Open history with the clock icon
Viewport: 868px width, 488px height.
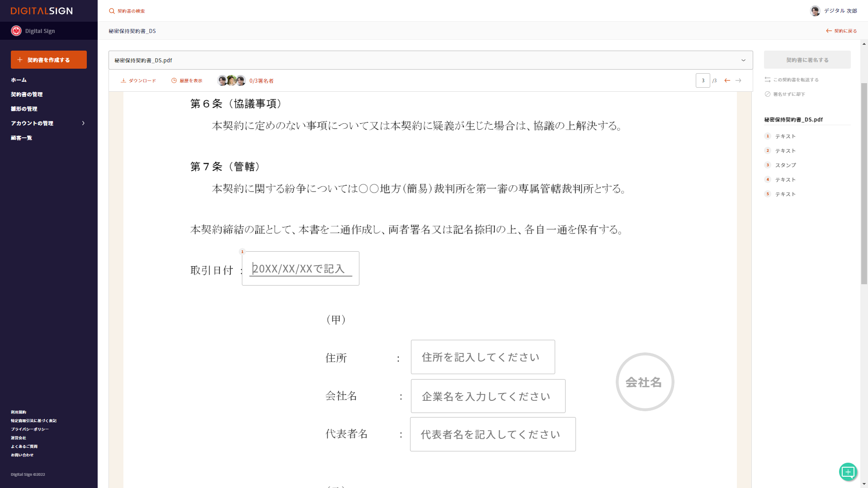pyautogui.click(x=174, y=81)
